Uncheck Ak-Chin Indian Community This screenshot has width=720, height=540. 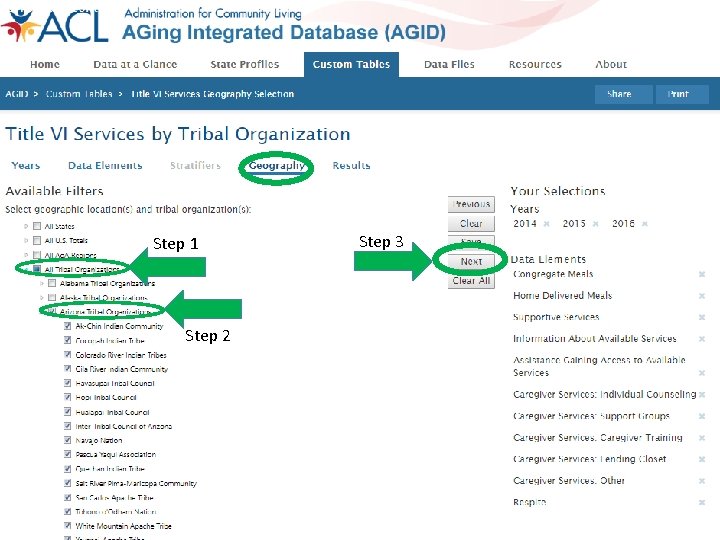[68, 326]
